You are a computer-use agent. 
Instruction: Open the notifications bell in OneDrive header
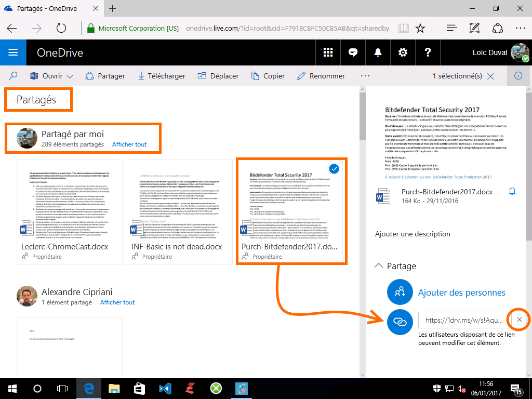[378, 52]
